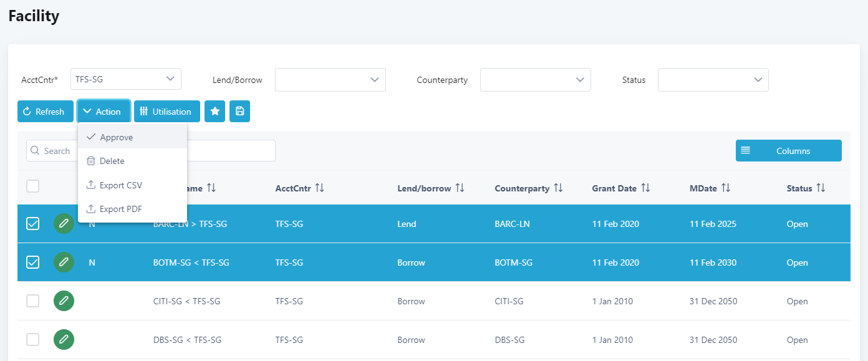868x361 pixels.
Task: Sort by name column arrows
Action: 211,188
